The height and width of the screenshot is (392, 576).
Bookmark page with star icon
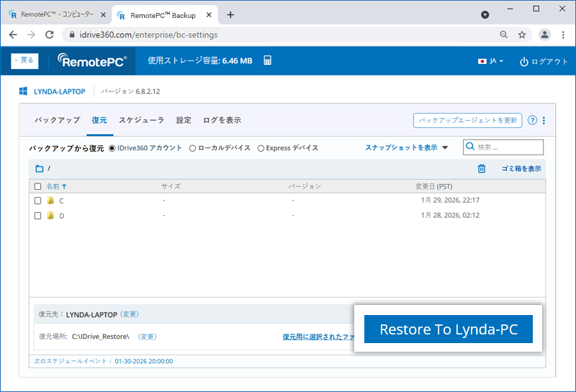pyautogui.click(x=521, y=35)
